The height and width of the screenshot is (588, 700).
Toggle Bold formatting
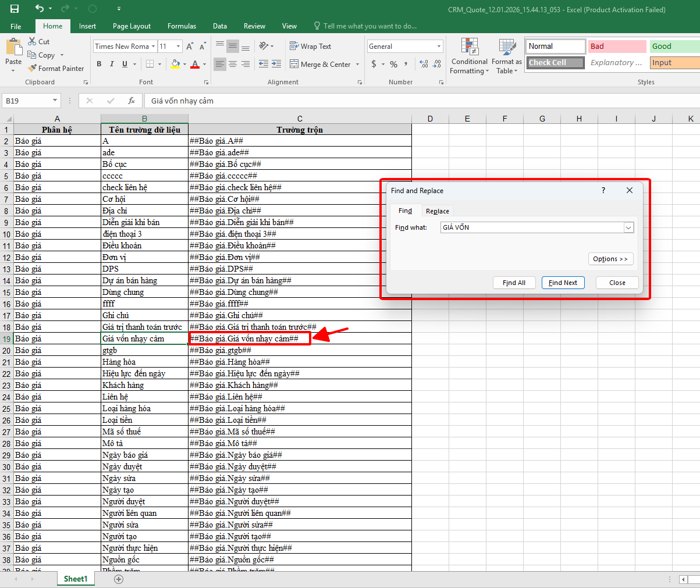pyautogui.click(x=99, y=64)
